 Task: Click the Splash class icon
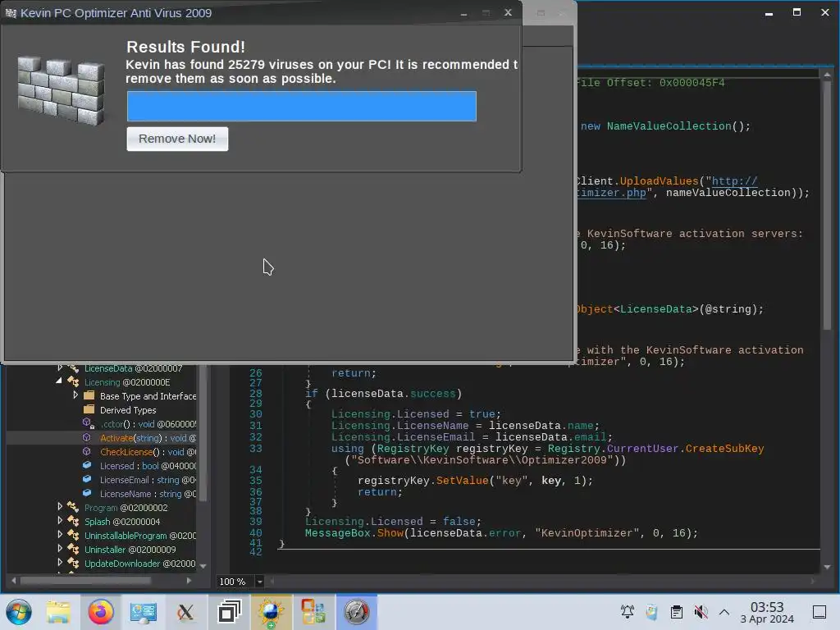[x=73, y=521]
